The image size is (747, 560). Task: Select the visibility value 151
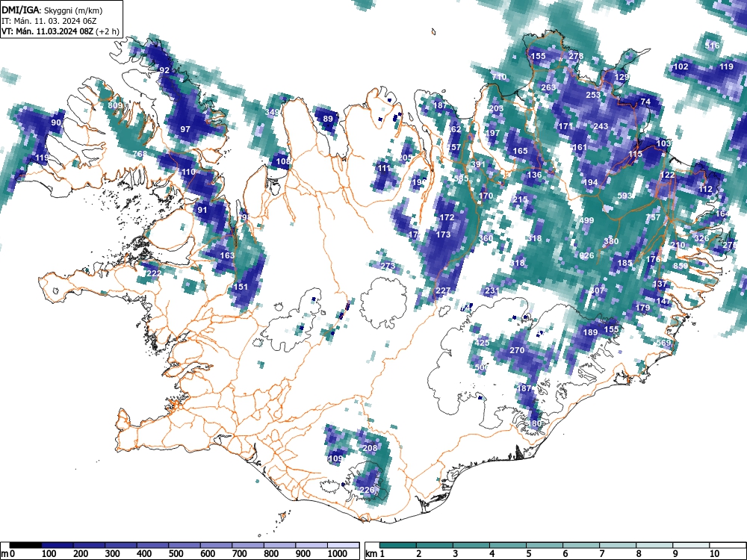coord(241,286)
